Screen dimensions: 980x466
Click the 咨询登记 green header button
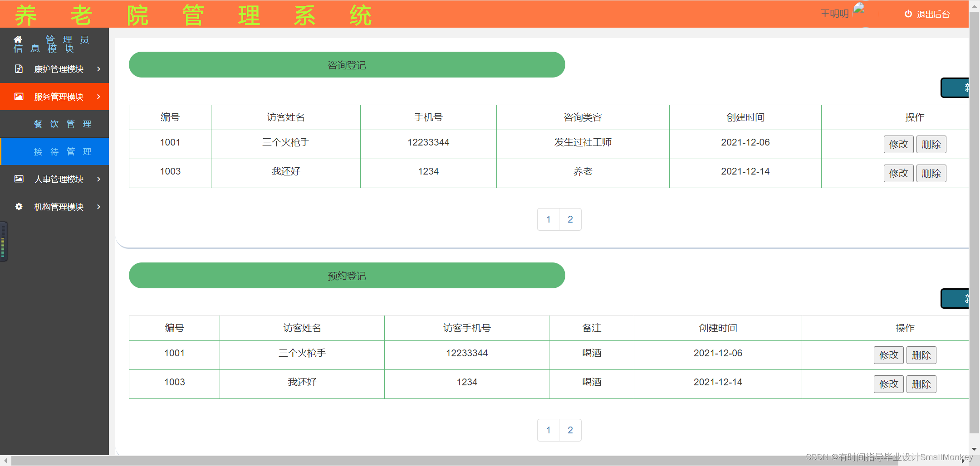tap(347, 65)
